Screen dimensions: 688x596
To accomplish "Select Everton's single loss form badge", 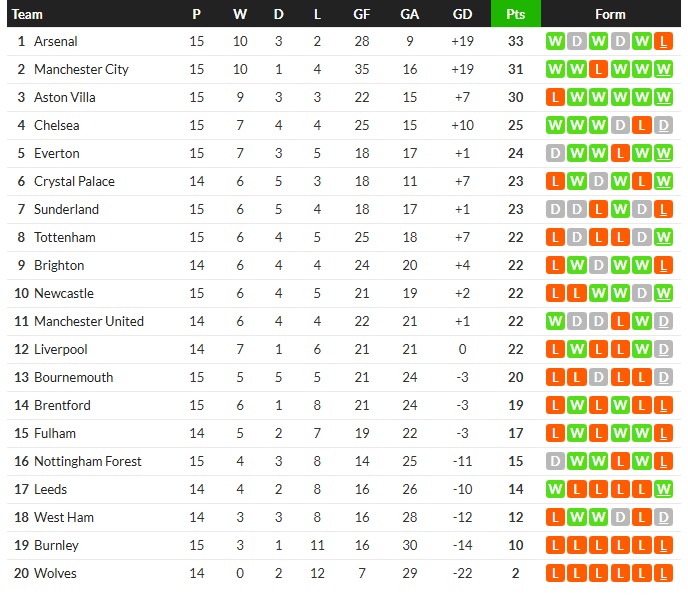I will pos(620,154).
